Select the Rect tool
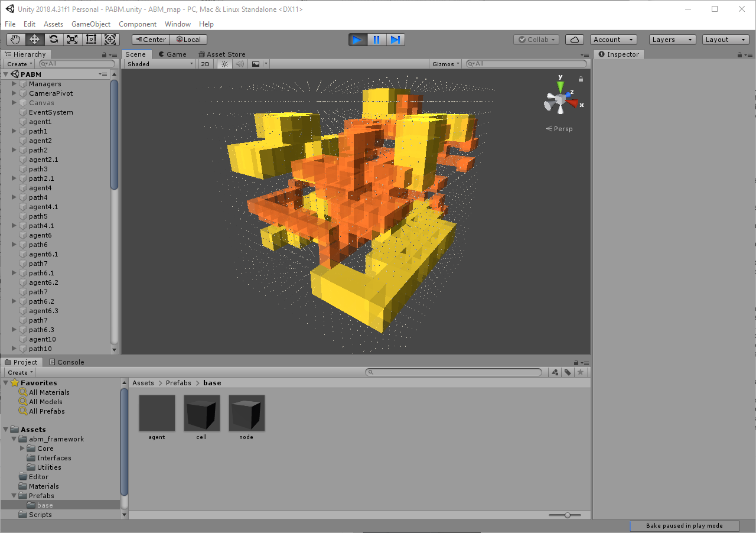Viewport: 756px width, 533px height. pyautogui.click(x=91, y=39)
